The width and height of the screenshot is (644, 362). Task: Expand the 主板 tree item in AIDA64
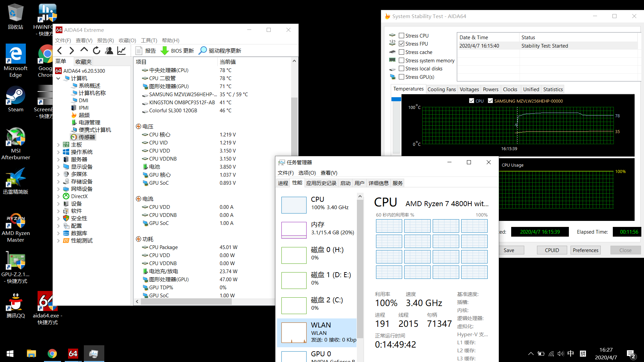tap(59, 144)
